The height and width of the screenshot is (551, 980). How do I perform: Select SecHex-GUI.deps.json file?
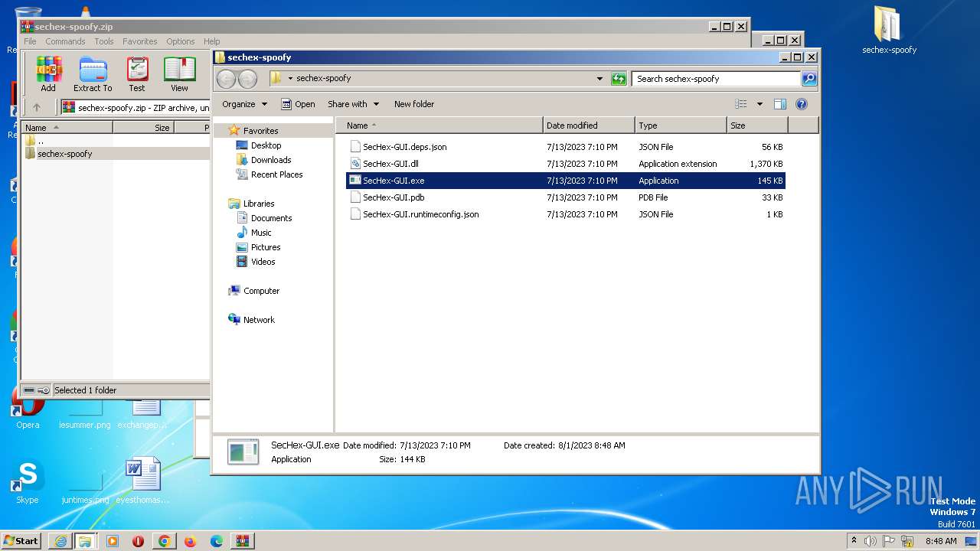coord(566,147)
